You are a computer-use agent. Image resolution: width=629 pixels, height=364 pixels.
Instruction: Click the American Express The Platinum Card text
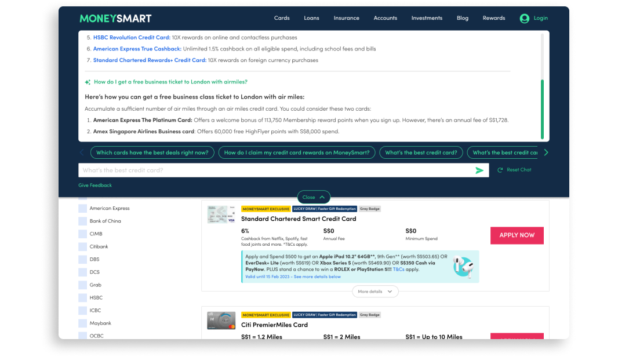[143, 120]
